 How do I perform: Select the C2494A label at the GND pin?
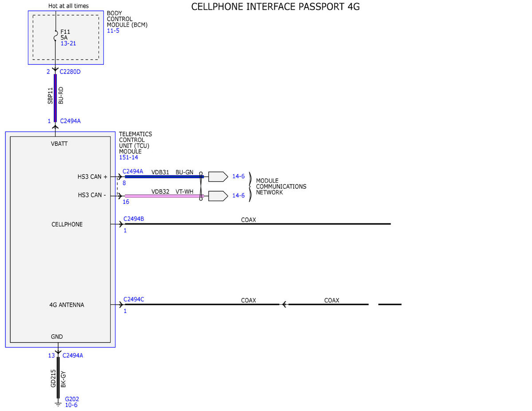click(73, 355)
